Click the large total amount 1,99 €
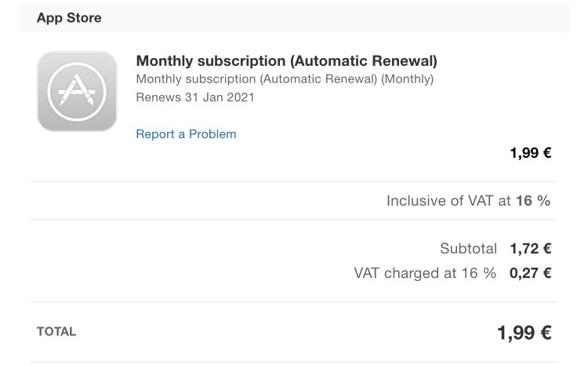This screenshot has height=365, width=588. tap(524, 333)
